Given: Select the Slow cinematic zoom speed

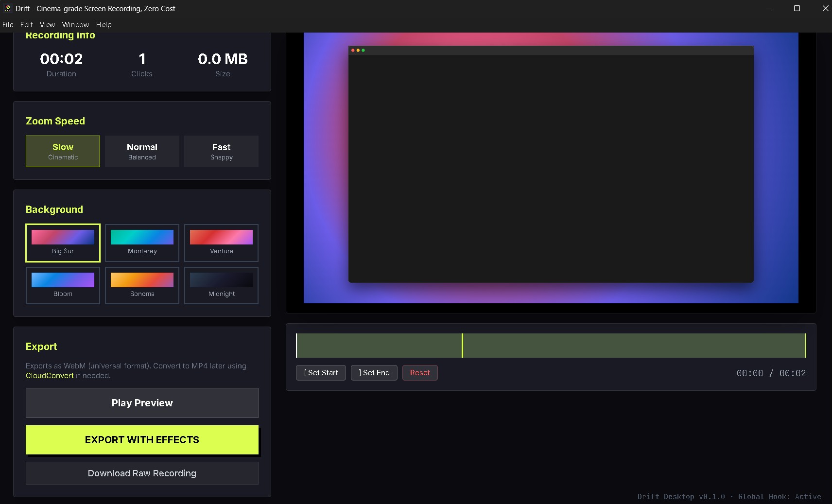Looking at the screenshot, I should [63, 151].
